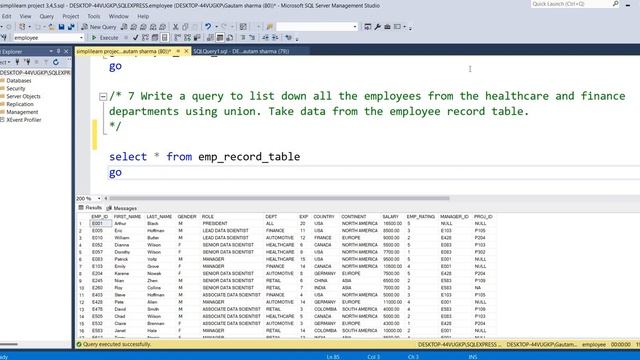This screenshot has height=360, width=640.
Task: Click the Save All icon
Action: click(x=71, y=27)
